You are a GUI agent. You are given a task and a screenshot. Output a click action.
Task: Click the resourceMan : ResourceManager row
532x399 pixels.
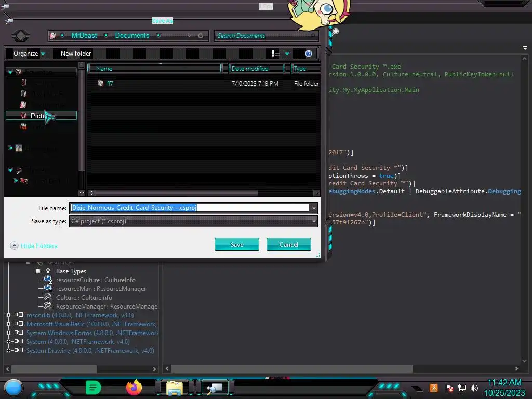click(101, 289)
